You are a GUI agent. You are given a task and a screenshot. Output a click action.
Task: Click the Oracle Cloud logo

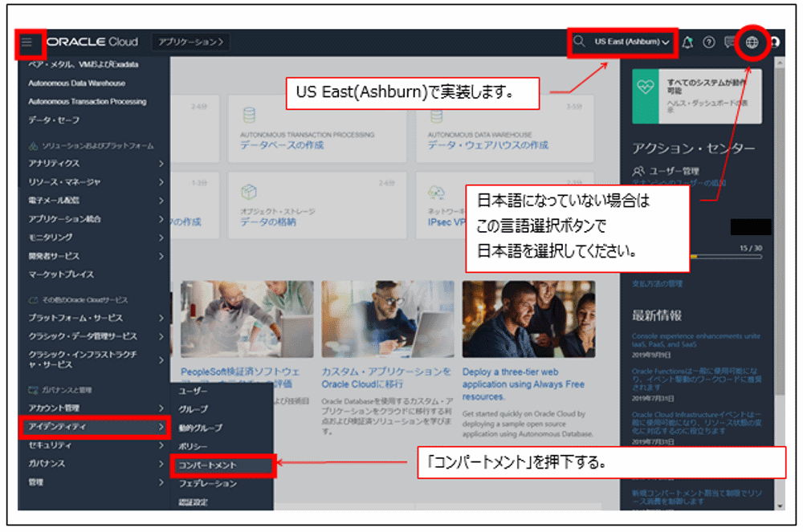coord(91,41)
